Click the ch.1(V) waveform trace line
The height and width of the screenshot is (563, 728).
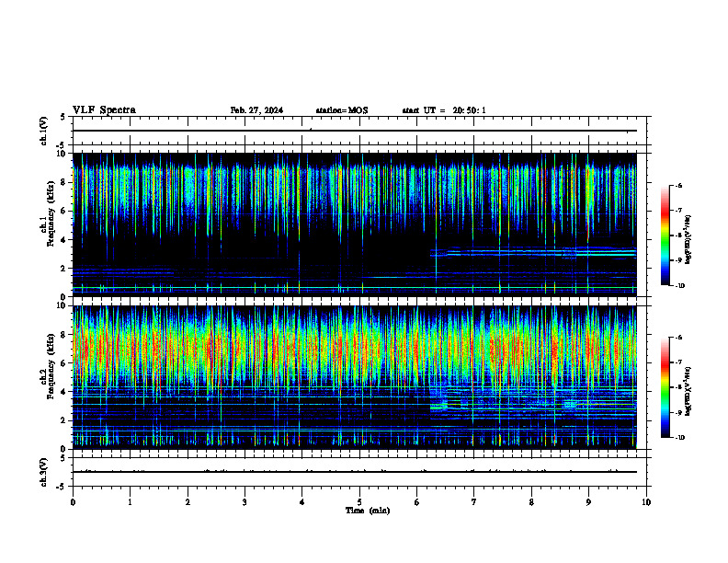click(355, 131)
